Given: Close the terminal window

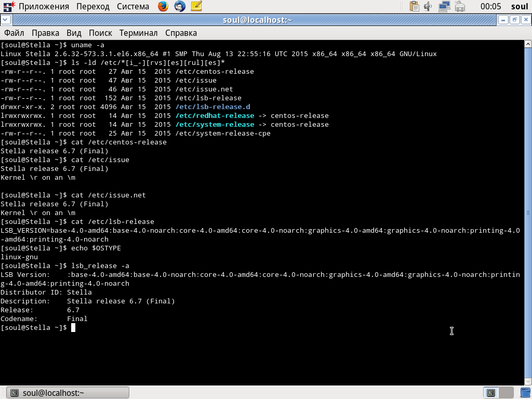Looking at the screenshot, I should tap(526, 20).
